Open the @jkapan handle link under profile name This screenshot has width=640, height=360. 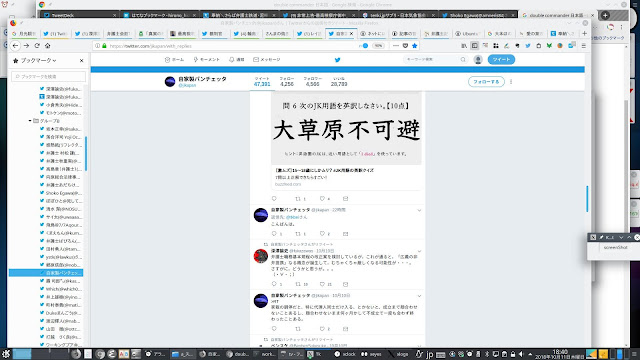click(x=187, y=85)
